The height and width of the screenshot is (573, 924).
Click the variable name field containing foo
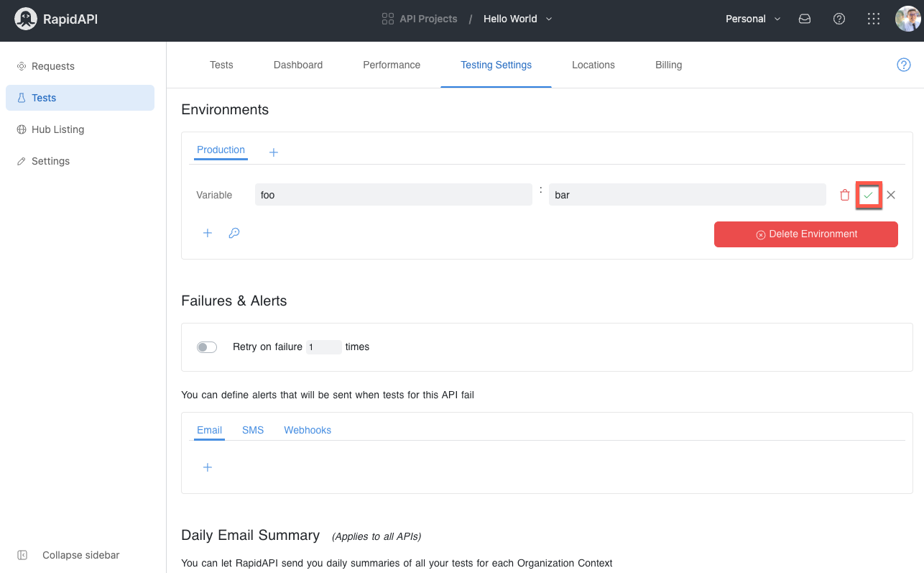[394, 195]
